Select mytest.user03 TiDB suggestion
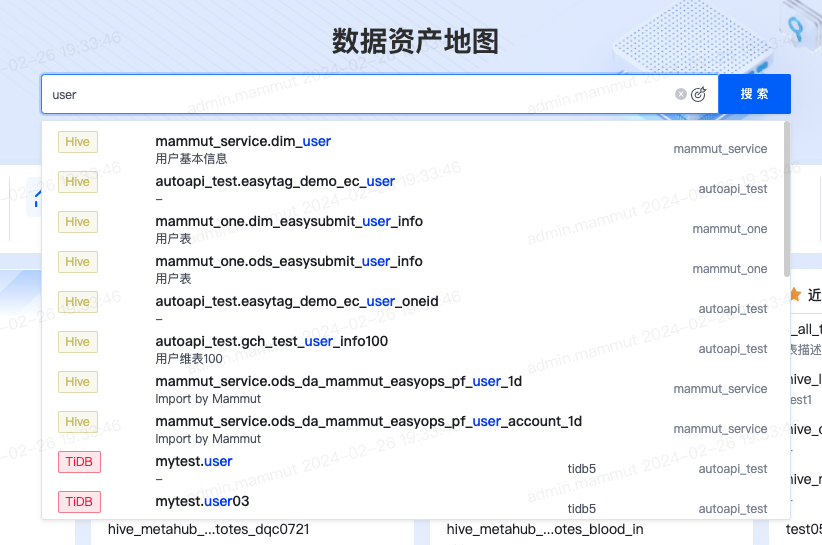 [413, 506]
